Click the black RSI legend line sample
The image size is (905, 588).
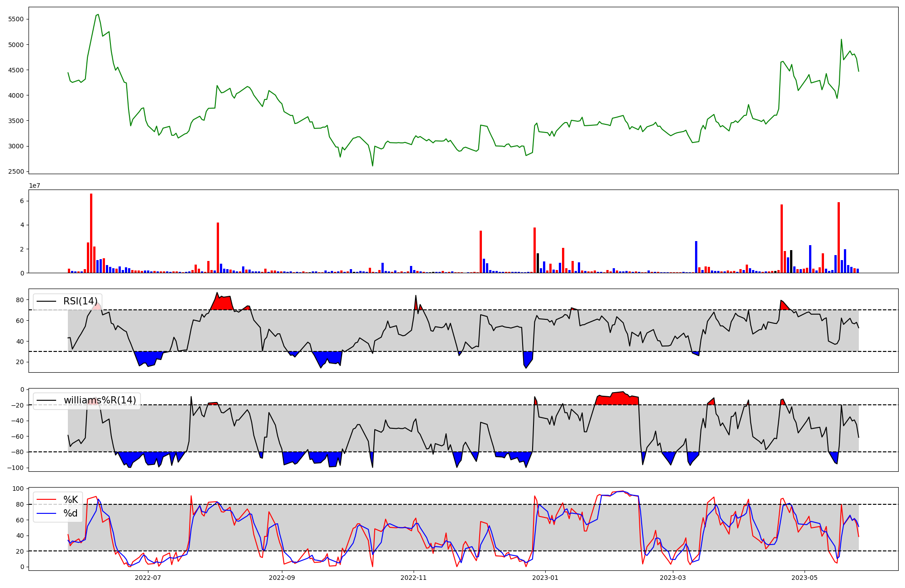pos(46,301)
